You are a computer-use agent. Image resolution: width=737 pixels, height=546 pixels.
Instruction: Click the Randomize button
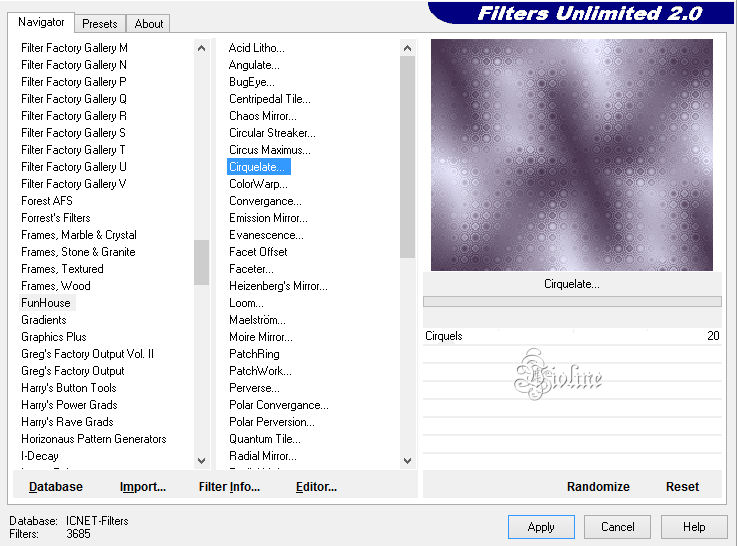point(598,487)
